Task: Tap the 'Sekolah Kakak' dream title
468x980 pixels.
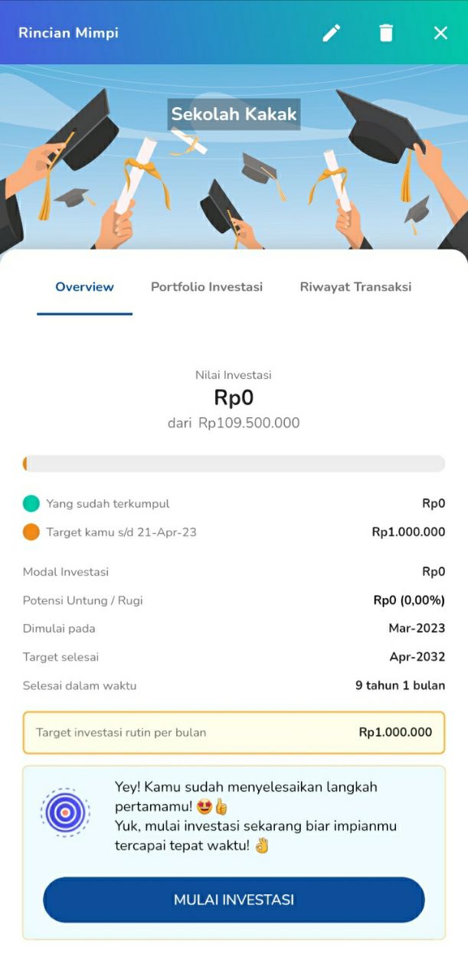Action: point(234,115)
